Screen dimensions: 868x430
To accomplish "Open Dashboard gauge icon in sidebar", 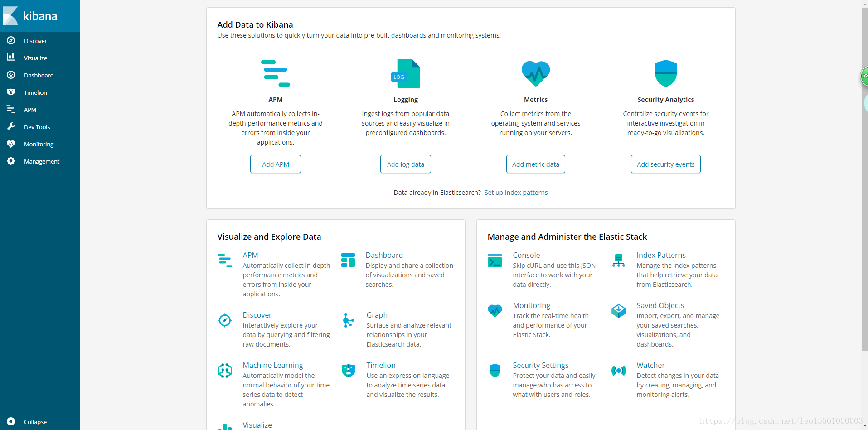I will (x=11, y=75).
